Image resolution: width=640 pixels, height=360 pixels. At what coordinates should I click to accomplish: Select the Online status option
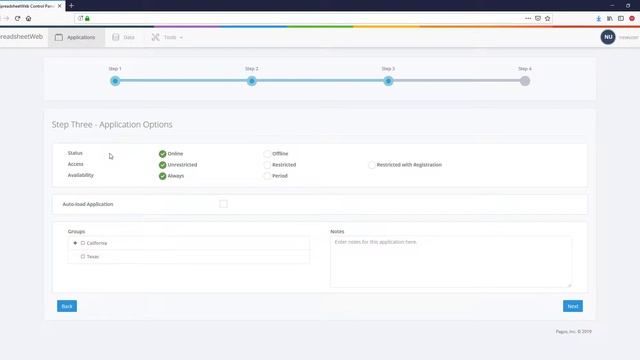click(x=162, y=154)
